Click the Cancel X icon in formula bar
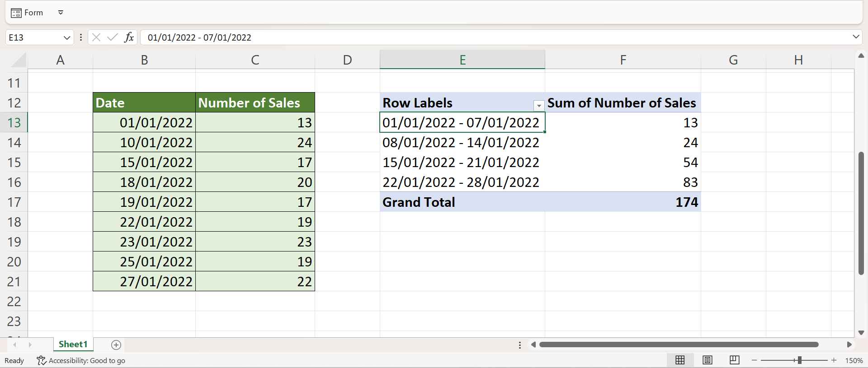The image size is (868, 368). [96, 37]
